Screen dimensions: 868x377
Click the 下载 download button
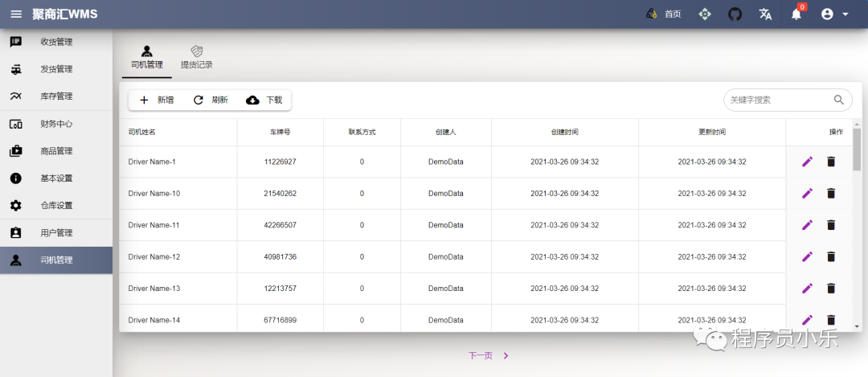point(264,100)
